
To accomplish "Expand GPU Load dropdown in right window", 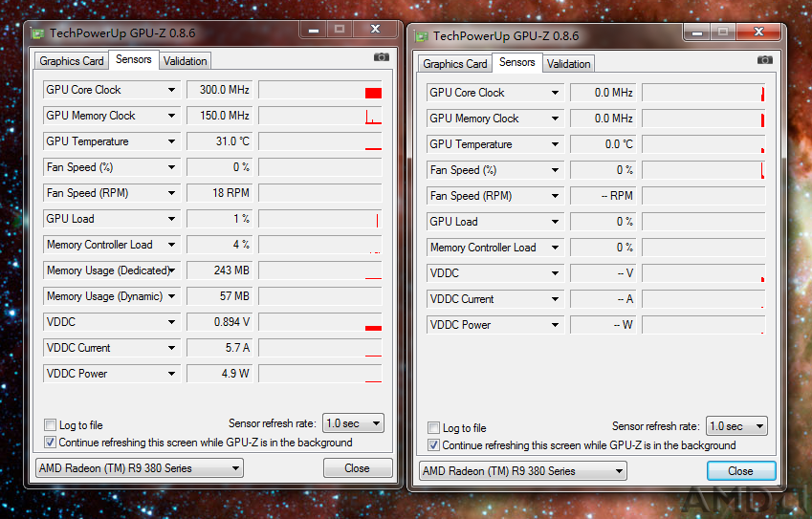I will [555, 222].
